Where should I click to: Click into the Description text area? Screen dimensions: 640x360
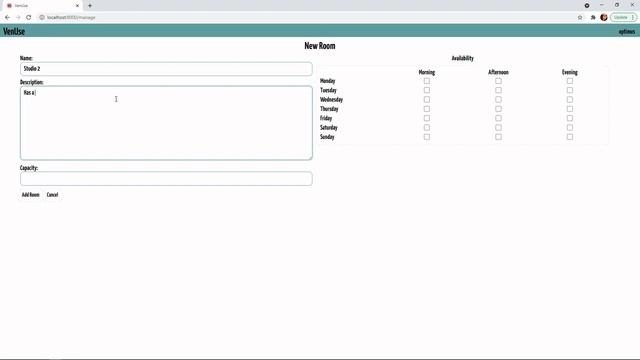[x=166, y=123]
